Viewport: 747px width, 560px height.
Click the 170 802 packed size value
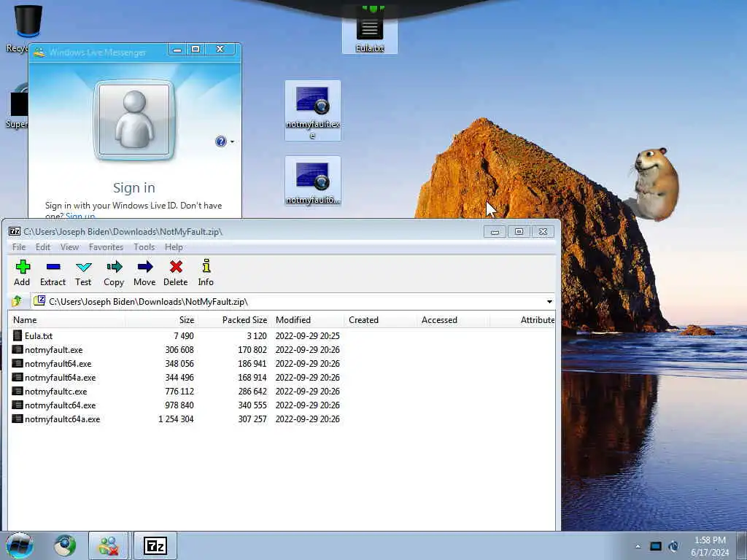pyautogui.click(x=252, y=350)
